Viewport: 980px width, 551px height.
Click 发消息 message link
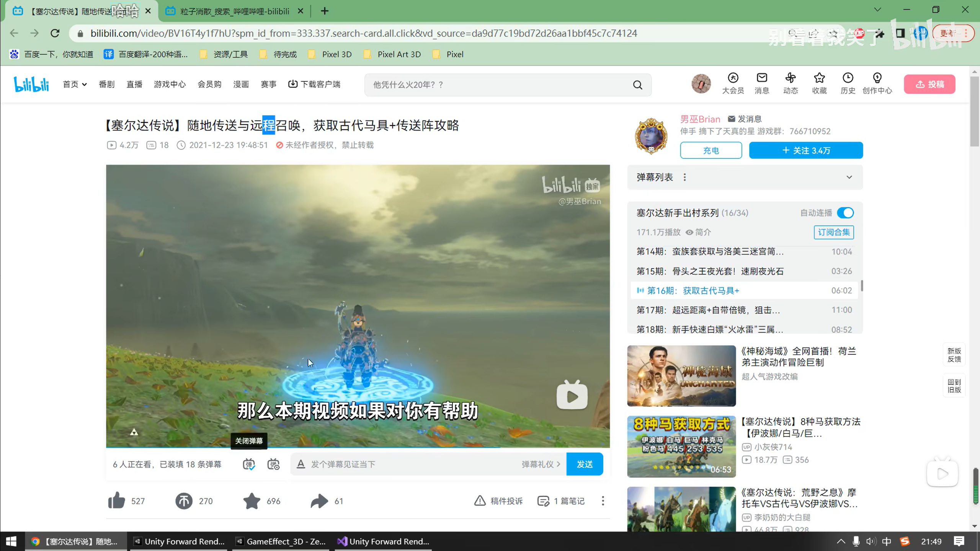[x=745, y=119]
